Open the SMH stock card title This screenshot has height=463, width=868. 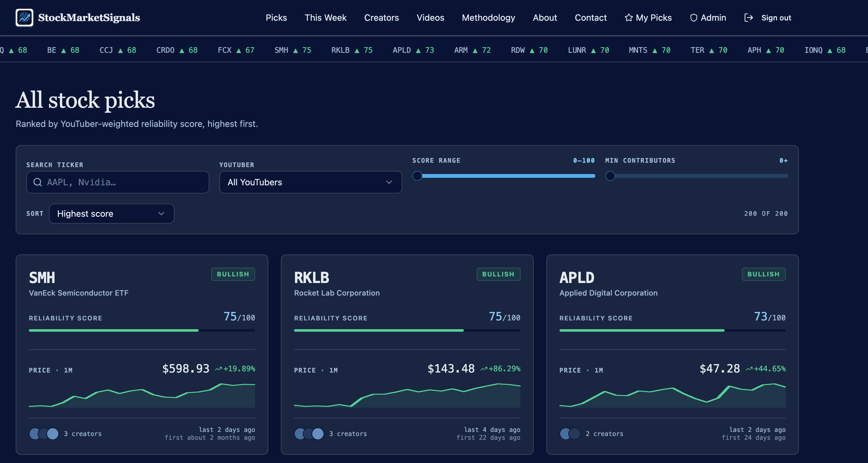point(42,278)
